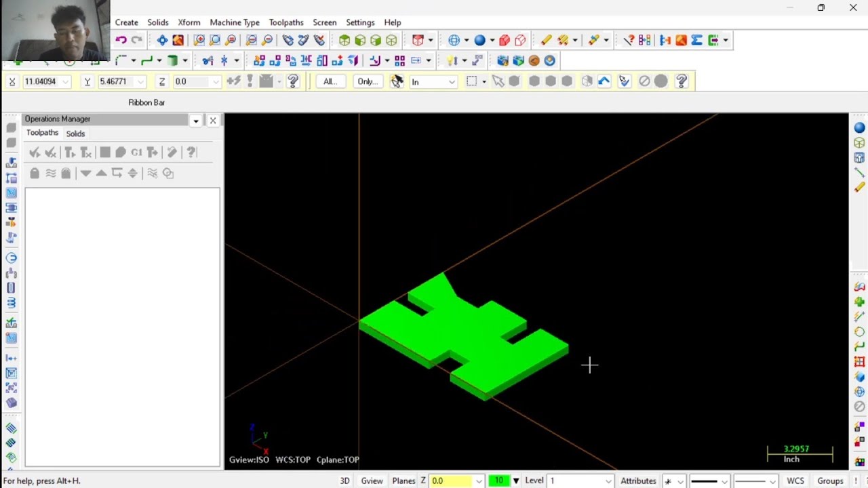868x488 pixels.
Task: Click the G1 post icon in Operations Manager
Action: pos(136,152)
